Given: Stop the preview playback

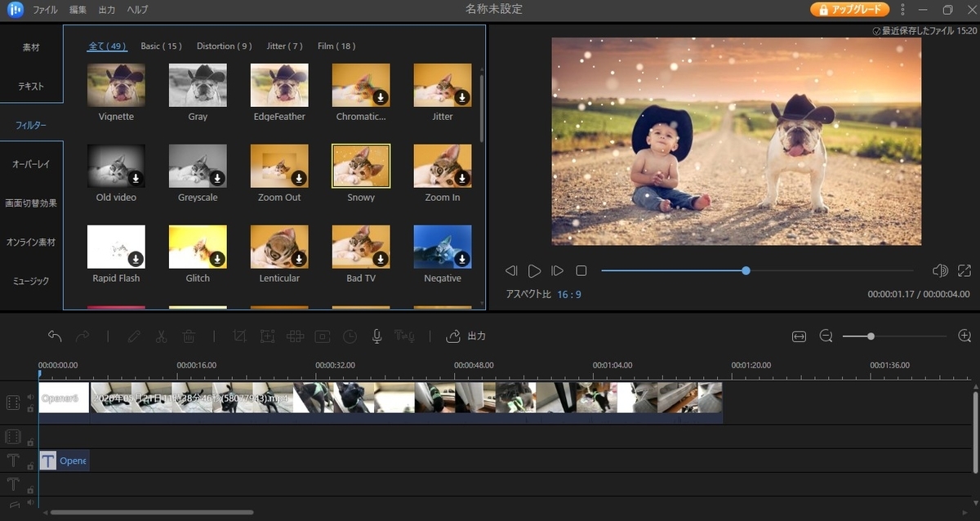Looking at the screenshot, I should click(x=581, y=270).
